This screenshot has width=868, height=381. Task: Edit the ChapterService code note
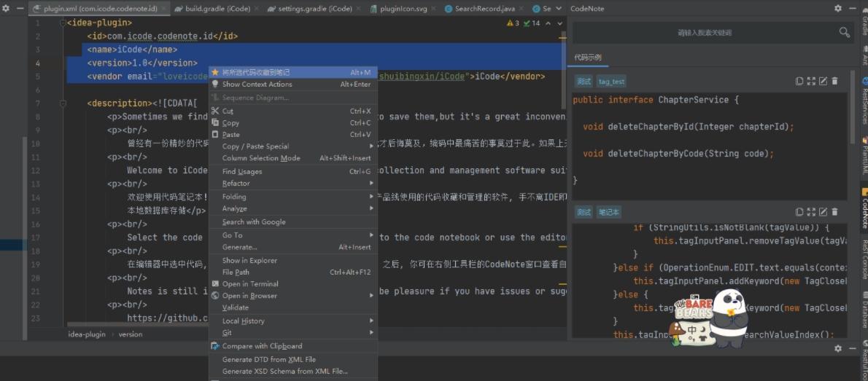pos(823,81)
